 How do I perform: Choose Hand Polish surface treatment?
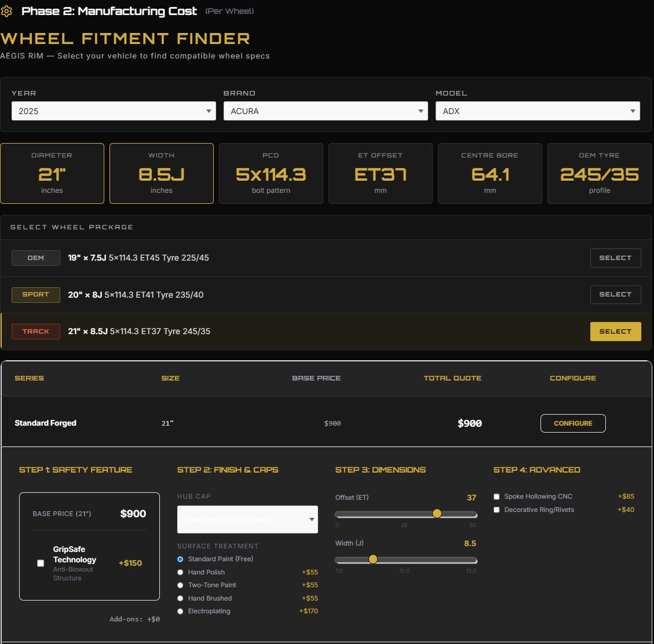click(x=180, y=572)
